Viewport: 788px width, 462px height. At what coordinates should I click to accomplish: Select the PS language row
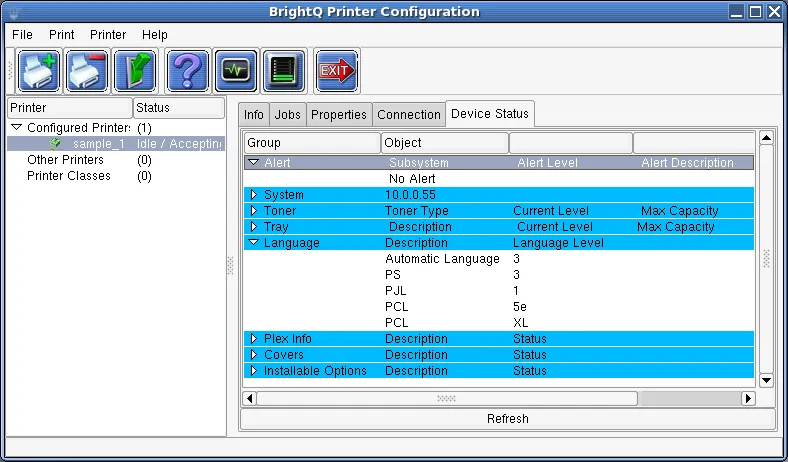(x=499, y=274)
